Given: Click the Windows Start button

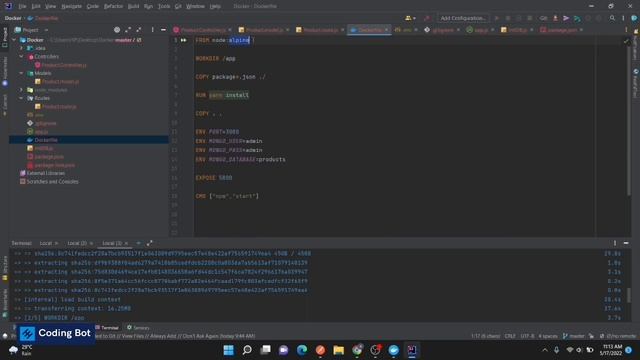Looking at the screenshot, I should (229, 350).
